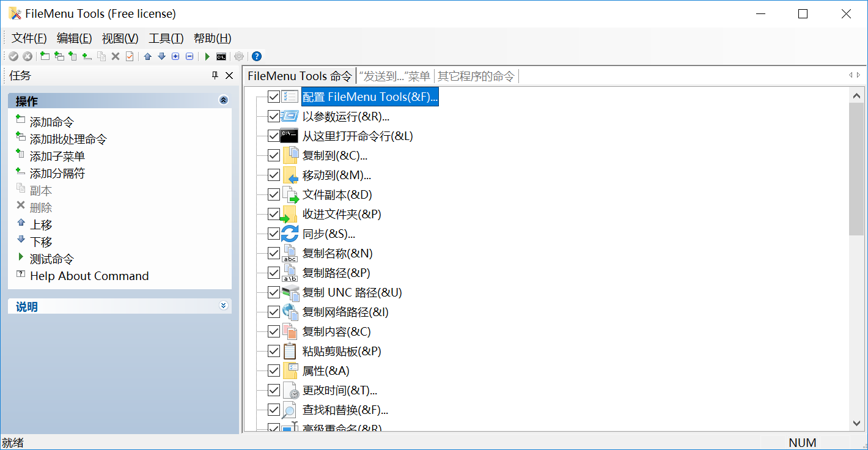This screenshot has height=450, width=868.
Task: Open the 视图(V) menu
Action: click(x=120, y=39)
